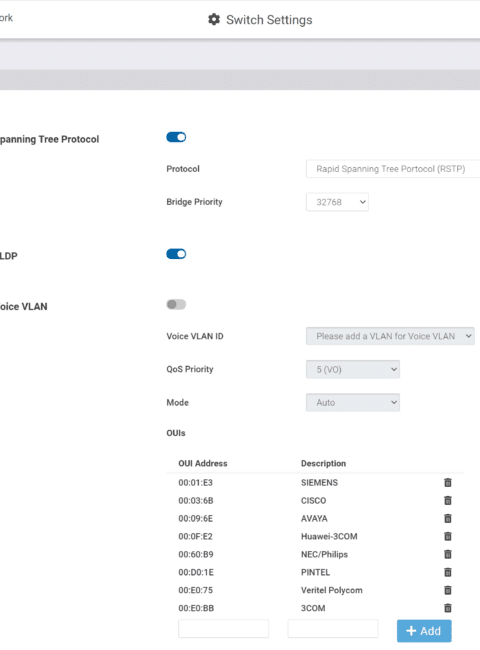
Task: Open the Voice VLAN ID dropdown
Action: coord(390,336)
